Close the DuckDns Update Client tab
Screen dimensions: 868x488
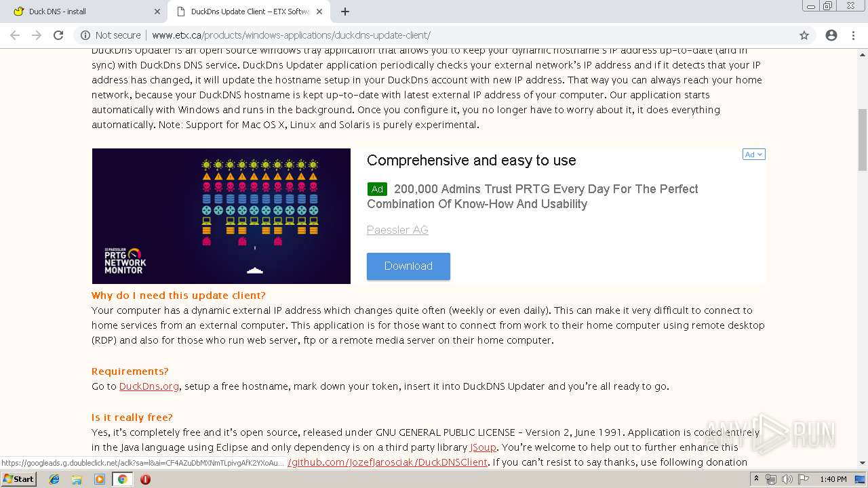319,12
